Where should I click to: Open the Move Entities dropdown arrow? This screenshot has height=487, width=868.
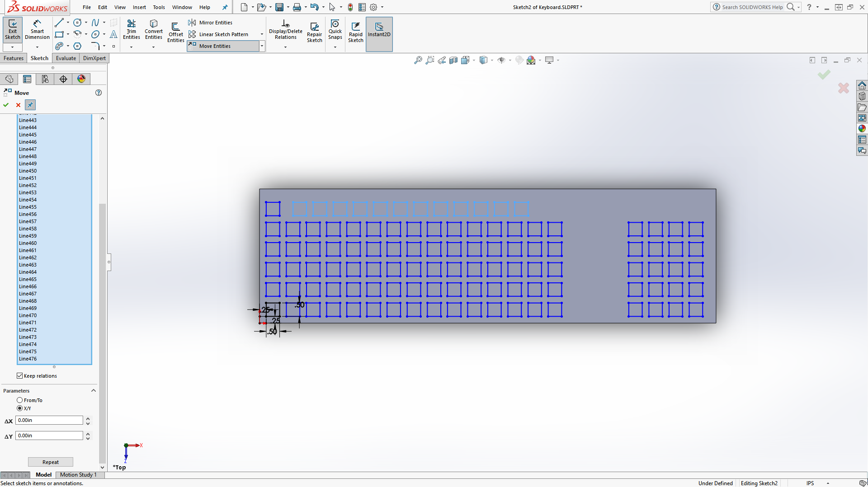[262, 46]
